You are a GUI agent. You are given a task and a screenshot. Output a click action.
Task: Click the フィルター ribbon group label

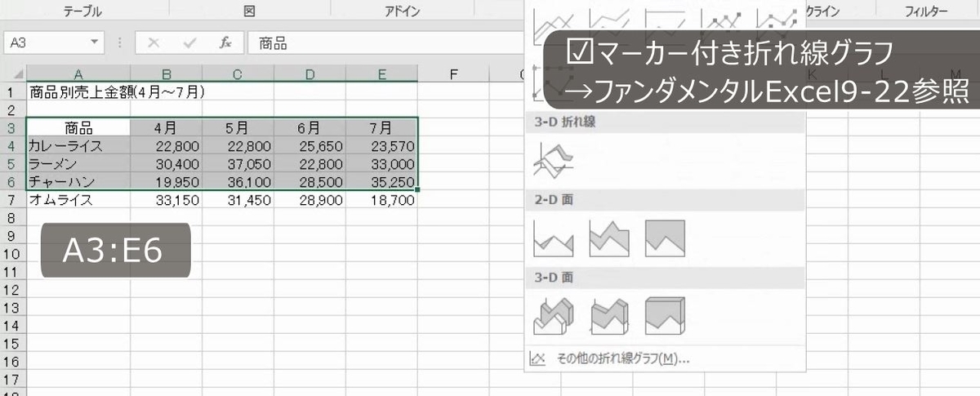point(926,11)
